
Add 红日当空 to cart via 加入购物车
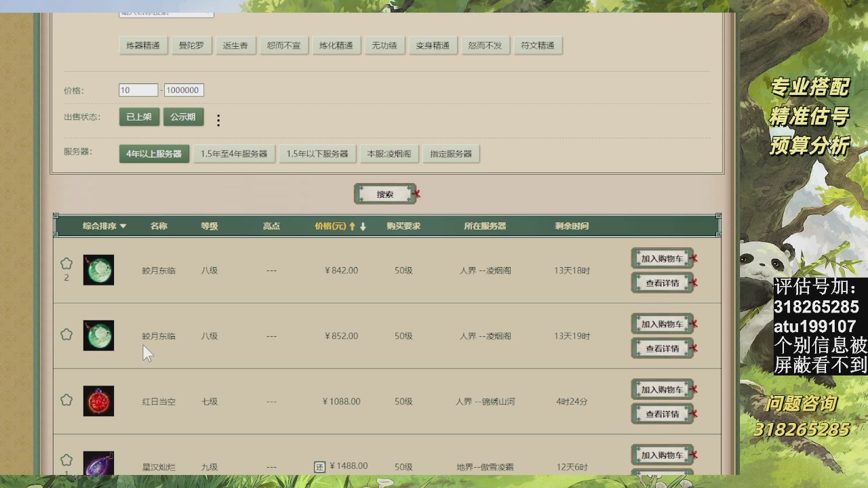[661, 388]
